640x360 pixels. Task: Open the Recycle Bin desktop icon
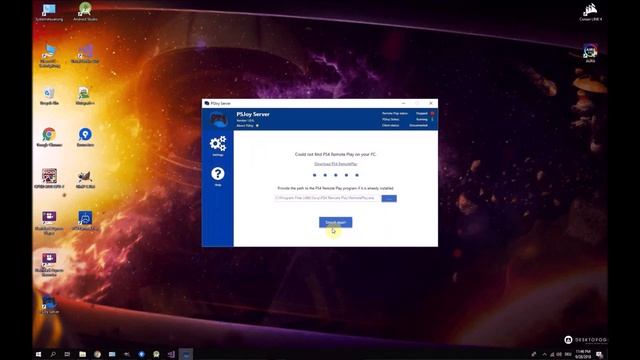(49, 96)
